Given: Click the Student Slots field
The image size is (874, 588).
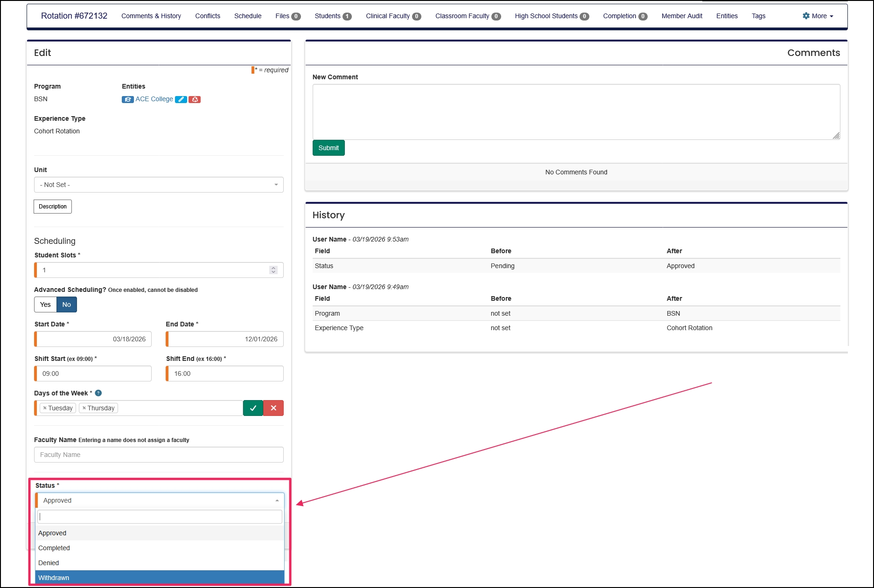Looking at the screenshot, I should (159, 270).
